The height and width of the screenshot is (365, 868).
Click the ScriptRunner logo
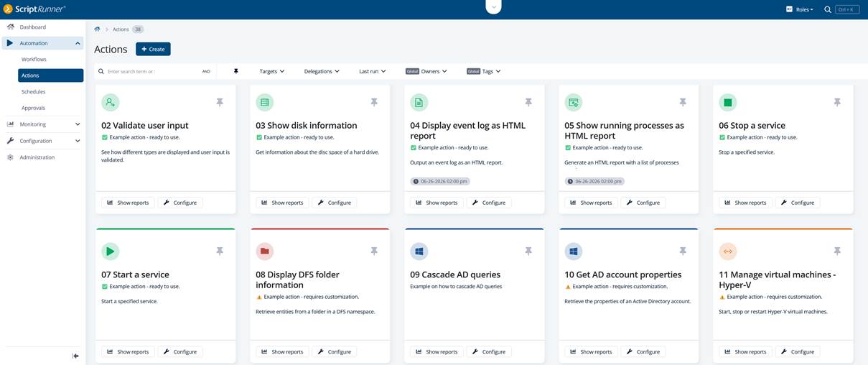(34, 9)
